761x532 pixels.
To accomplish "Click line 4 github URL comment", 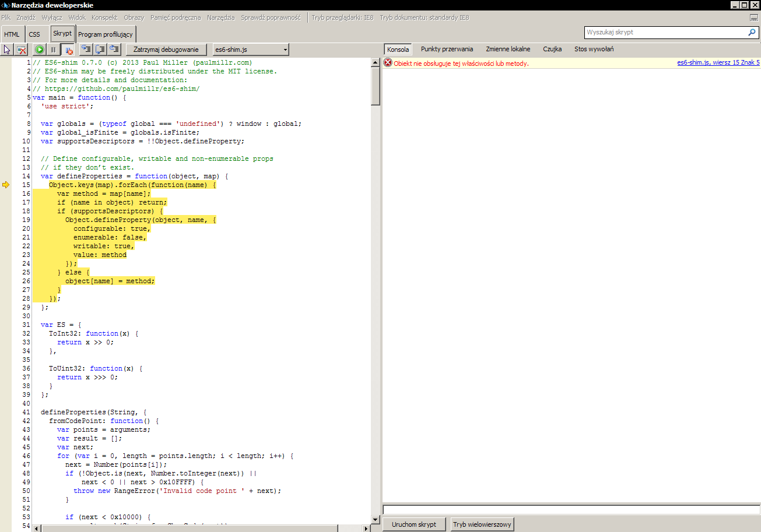I will click(x=116, y=89).
